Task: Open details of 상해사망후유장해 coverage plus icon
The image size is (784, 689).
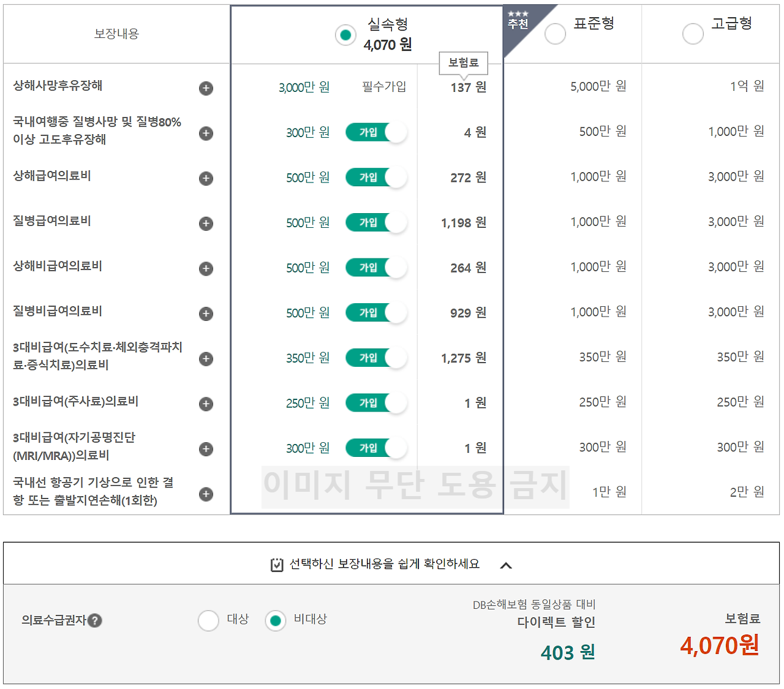Action: [x=206, y=88]
